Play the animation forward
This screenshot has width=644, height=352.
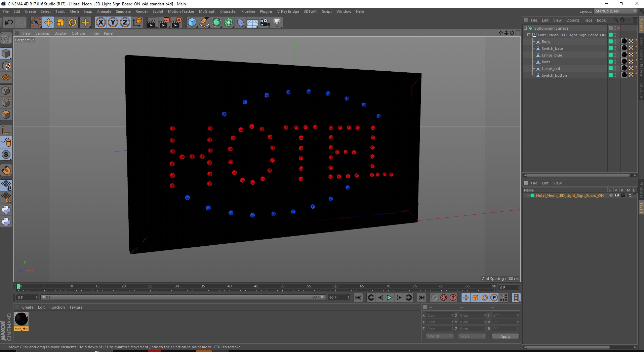(390, 297)
